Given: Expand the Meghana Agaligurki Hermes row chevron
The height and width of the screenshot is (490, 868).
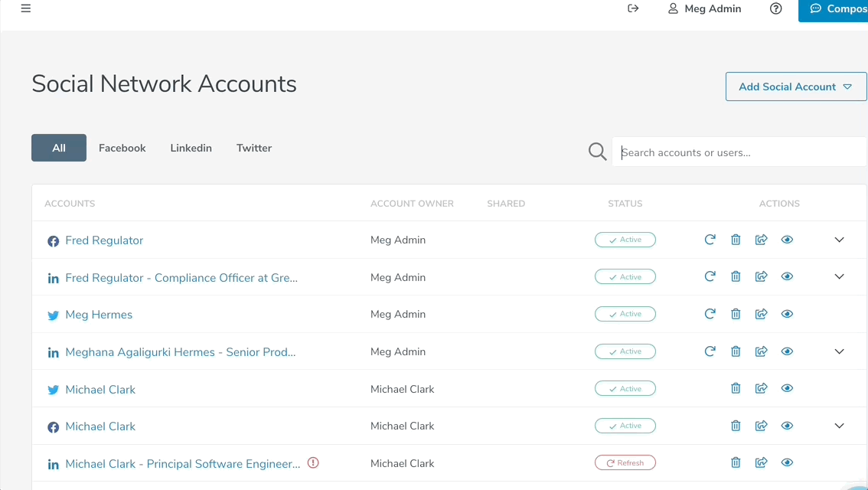Looking at the screenshot, I should pyautogui.click(x=839, y=351).
